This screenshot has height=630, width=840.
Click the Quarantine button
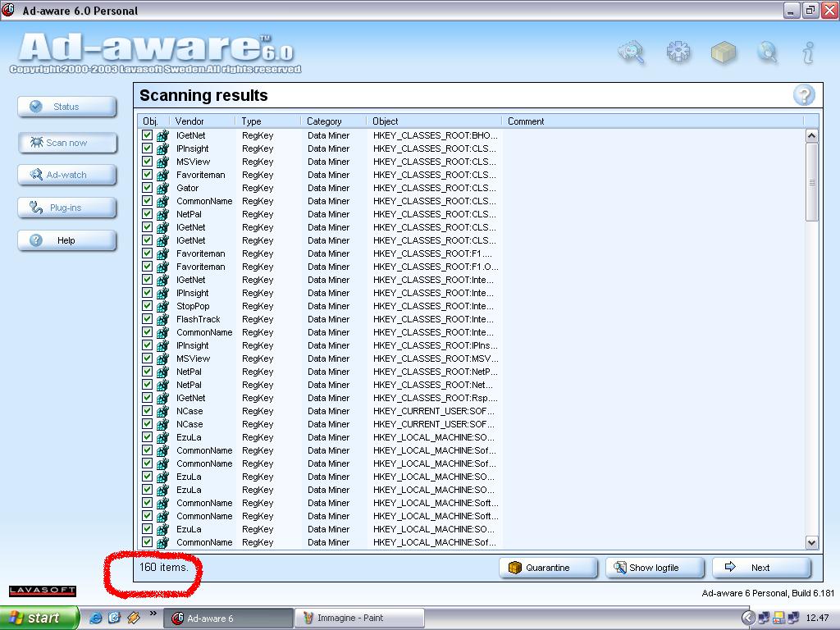548,568
